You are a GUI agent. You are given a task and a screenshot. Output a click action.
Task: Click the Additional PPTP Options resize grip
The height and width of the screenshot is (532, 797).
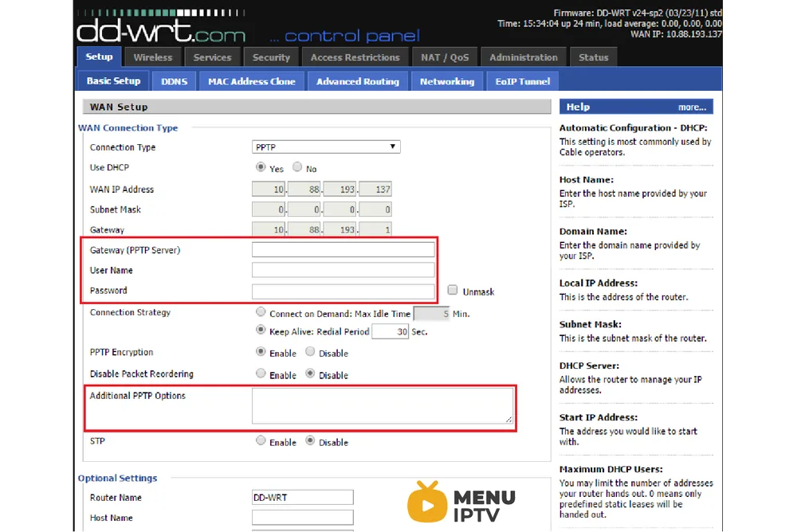tap(508, 419)
